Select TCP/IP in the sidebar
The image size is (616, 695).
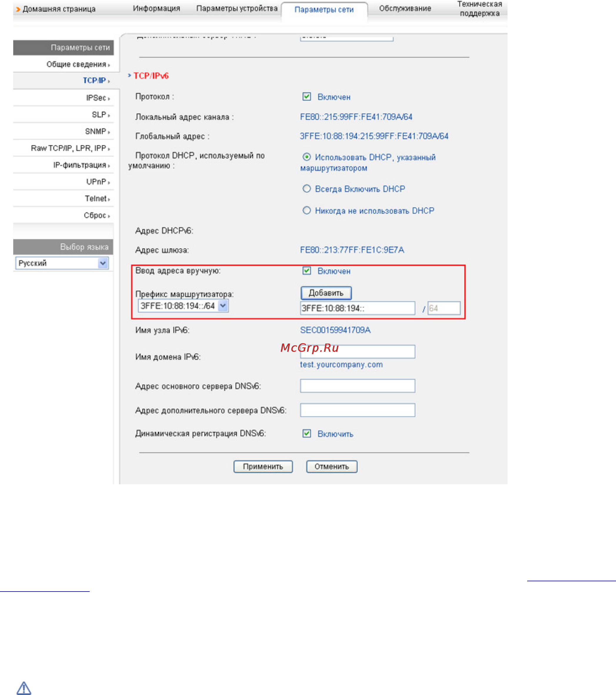[x=96, y=81]
